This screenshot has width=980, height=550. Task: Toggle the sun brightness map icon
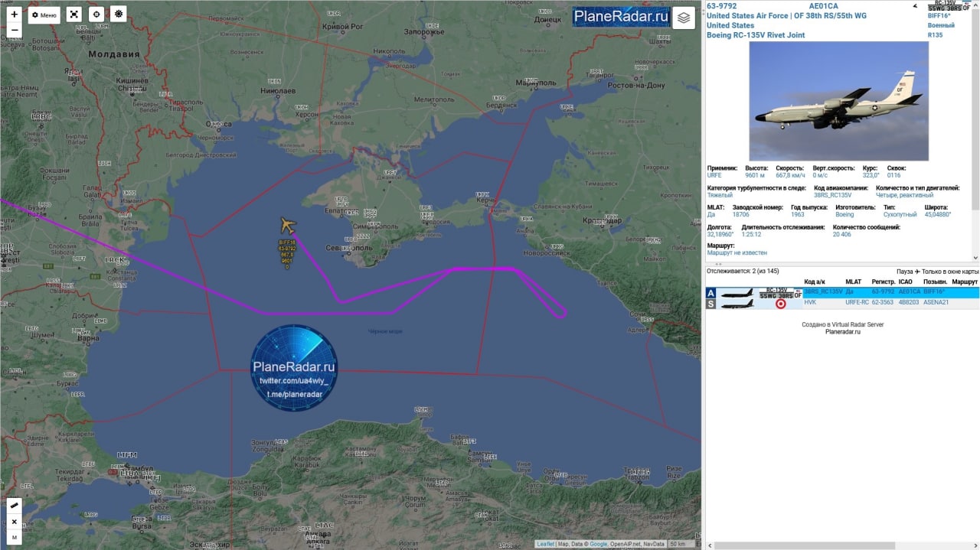click(x=118, y=15)
